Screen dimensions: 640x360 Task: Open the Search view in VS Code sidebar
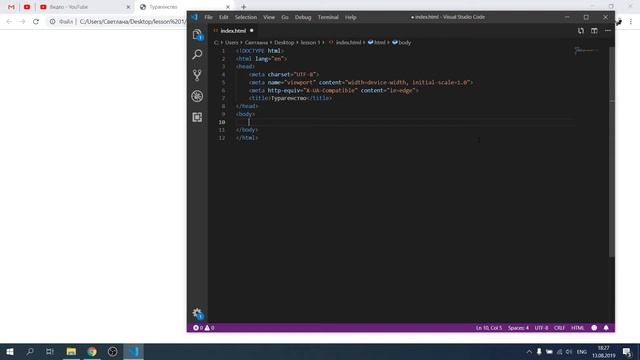(x=197, y=54)
